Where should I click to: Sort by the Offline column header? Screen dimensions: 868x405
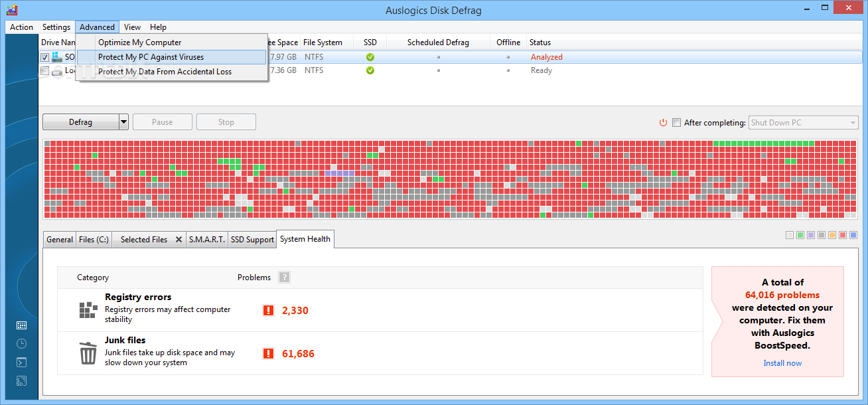pos(508,42)
